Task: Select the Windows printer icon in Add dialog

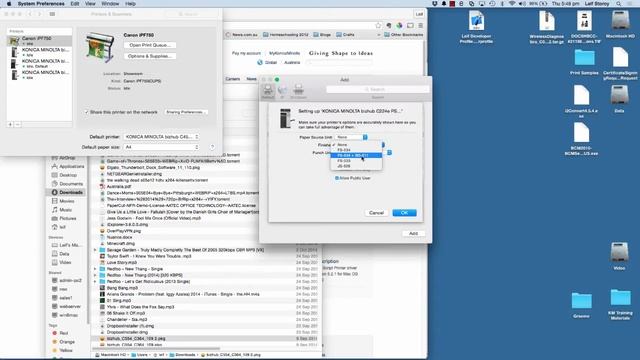Action: pos(298,91)
